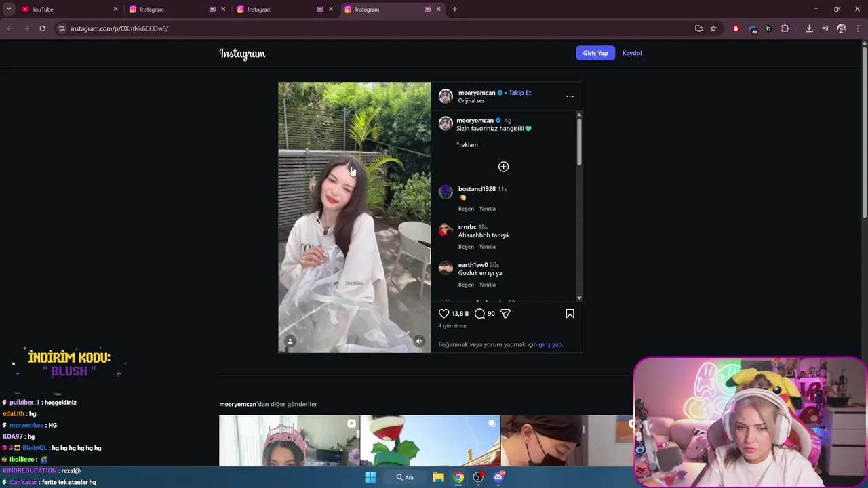The width and height of the screenshot is (868, 488).
Task: Reply to srnrbc's comment with Yanıtla
Action: [x=487, y=247]
